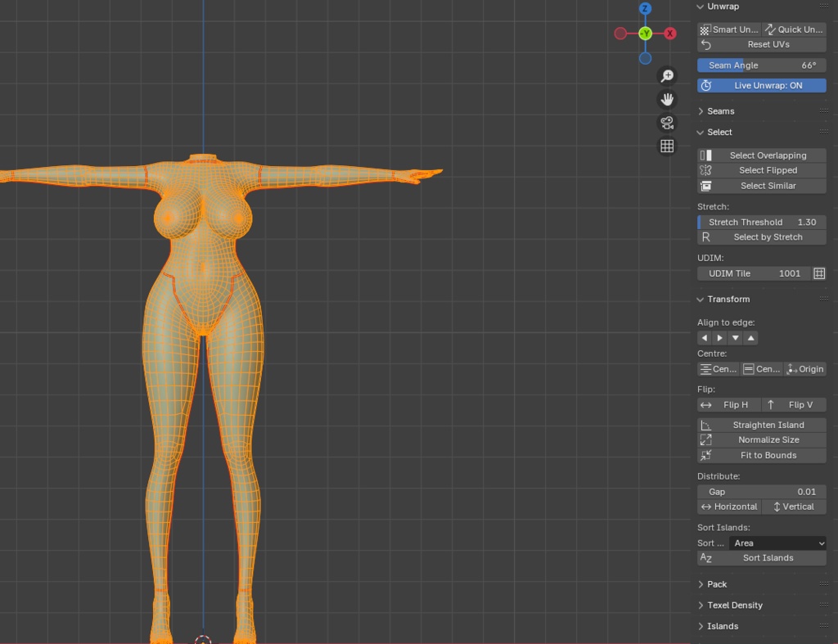This screenshot has width=838, height=644.
Task: Click the Live Unwrap timer icon
Action: [x=706, y=85]
